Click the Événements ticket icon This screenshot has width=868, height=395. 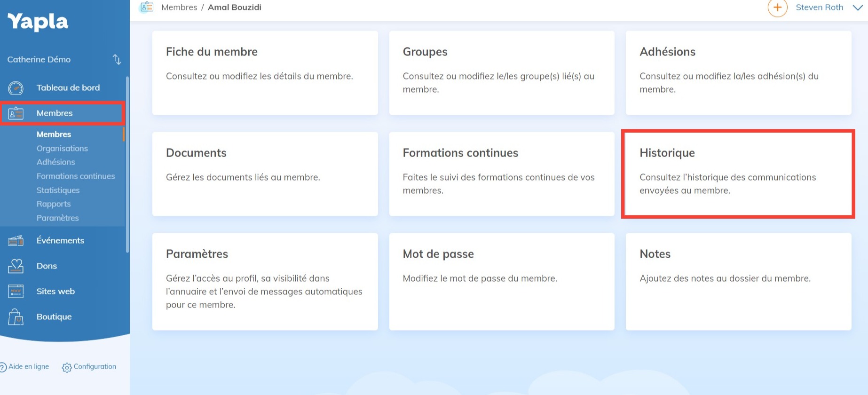(x=16, y=241)
